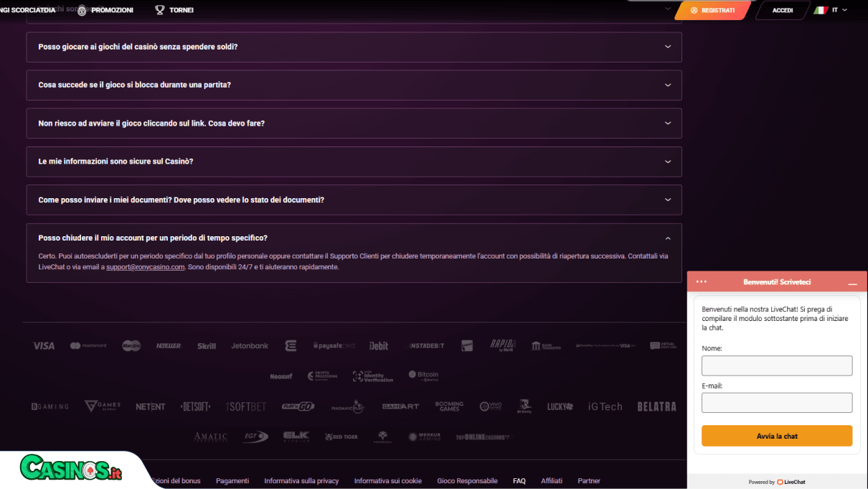Expand 'Non riesco ad avviare il gioco' question

coord(354,124)
